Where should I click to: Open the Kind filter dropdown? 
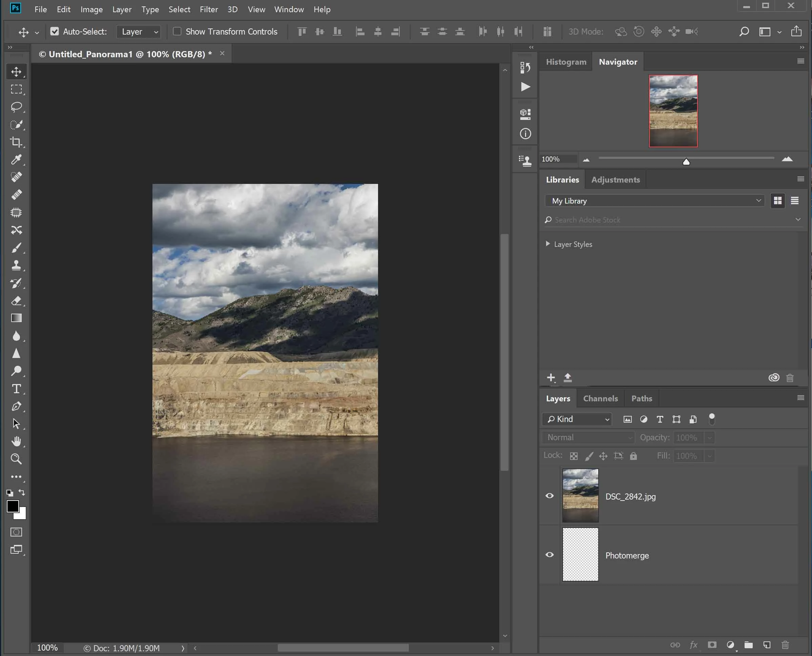[577, 419]
